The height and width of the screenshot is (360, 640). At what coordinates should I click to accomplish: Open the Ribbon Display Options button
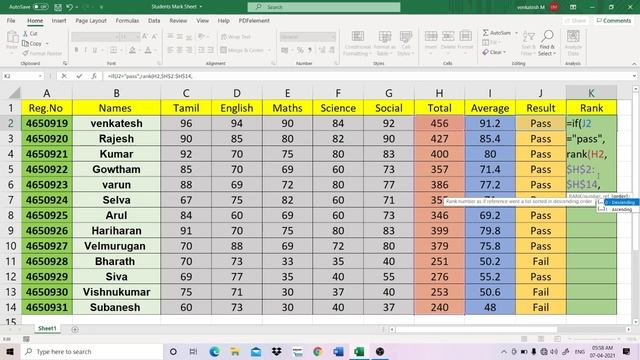pyautogui.click(x=573, y=7)
